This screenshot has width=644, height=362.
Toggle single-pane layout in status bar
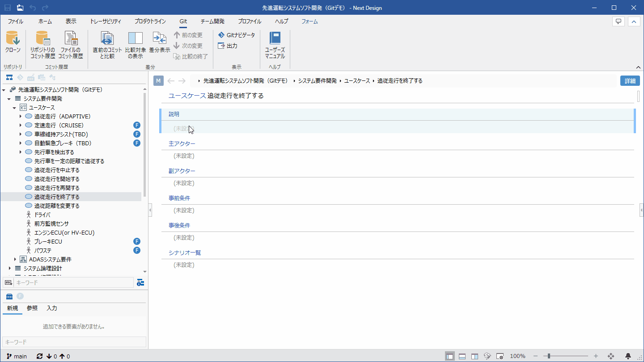(x=450, y=356)
